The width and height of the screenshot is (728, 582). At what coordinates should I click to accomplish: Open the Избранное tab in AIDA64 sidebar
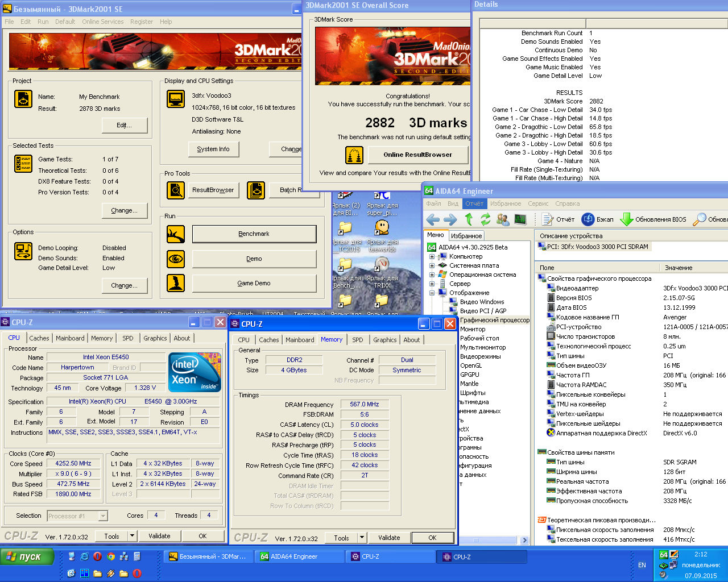(466, 236)
